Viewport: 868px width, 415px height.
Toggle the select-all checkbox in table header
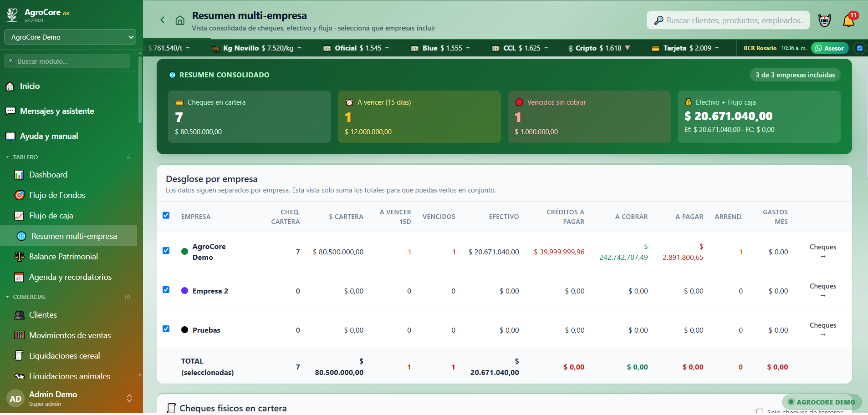pos(166,216)
